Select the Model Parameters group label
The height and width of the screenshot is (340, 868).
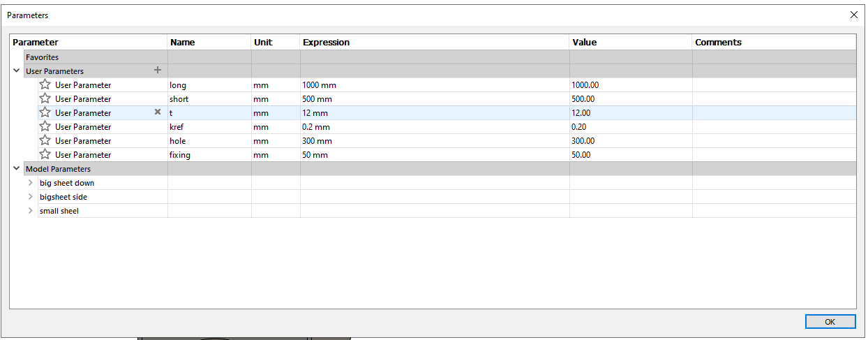point(58,168)
